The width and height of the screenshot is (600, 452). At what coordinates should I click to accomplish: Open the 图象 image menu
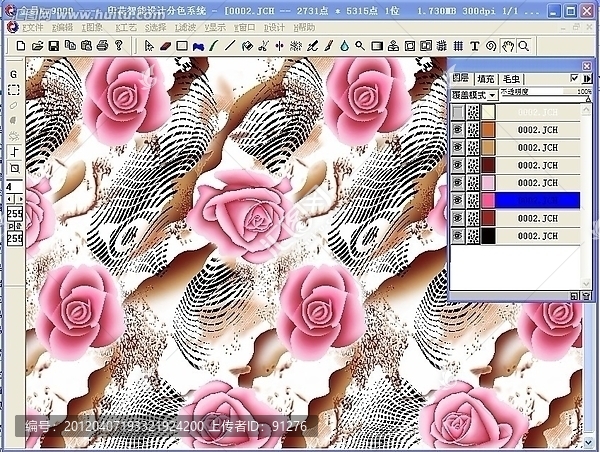pos(92,28)
